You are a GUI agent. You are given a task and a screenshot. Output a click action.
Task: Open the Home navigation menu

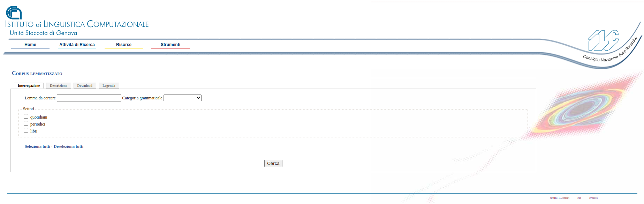click(x=30, y=45)
